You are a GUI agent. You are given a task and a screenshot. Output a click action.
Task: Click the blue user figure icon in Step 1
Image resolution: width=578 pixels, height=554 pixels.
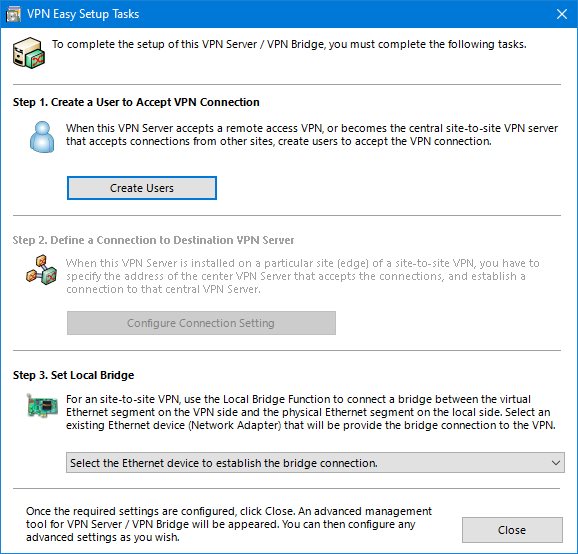point(42,137)
